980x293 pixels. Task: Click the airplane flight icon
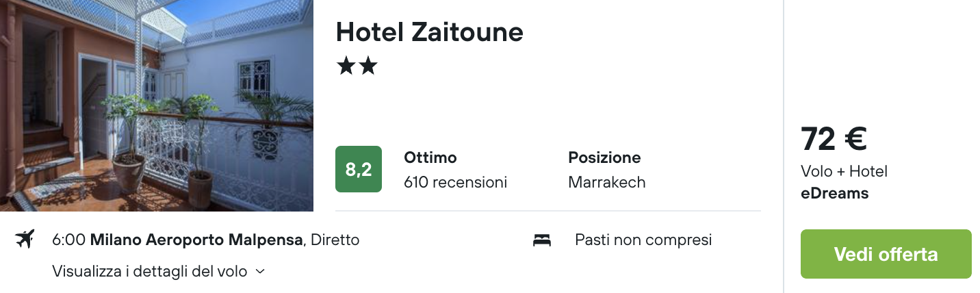tap(25, 240)
